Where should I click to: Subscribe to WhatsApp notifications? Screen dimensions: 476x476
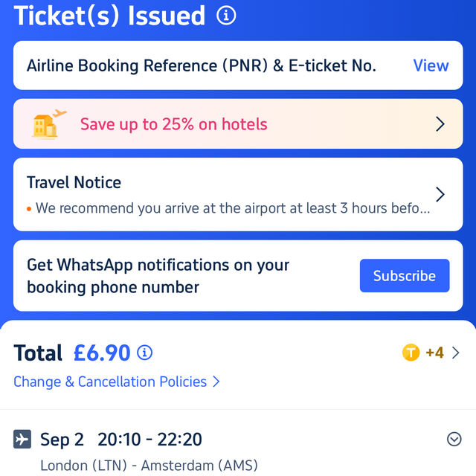pyautogui.click(x=405, y=276)
